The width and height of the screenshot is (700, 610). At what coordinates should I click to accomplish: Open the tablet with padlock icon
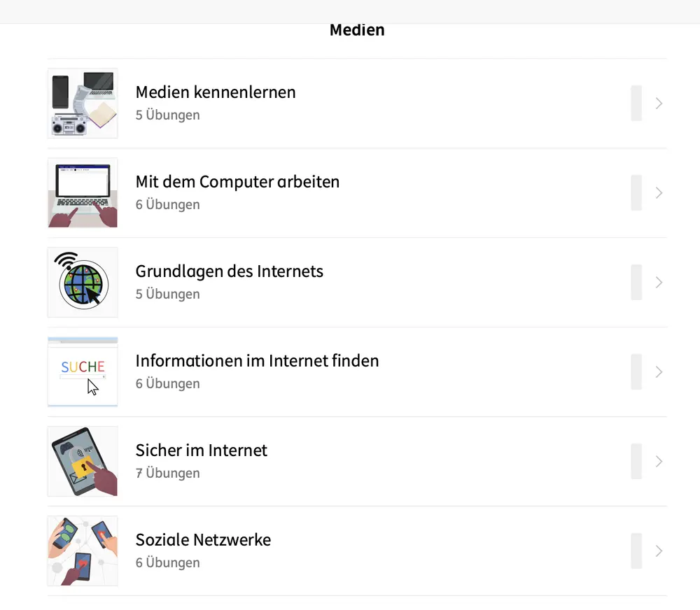pyautogui.click(x=83, y=462)
